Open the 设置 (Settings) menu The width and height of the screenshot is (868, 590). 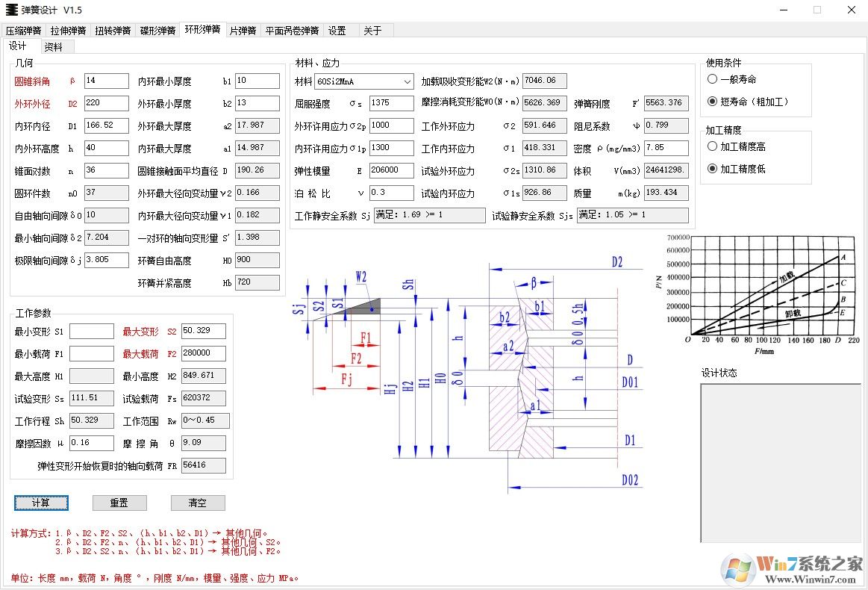pyautogui.click(x=337, y=30)
